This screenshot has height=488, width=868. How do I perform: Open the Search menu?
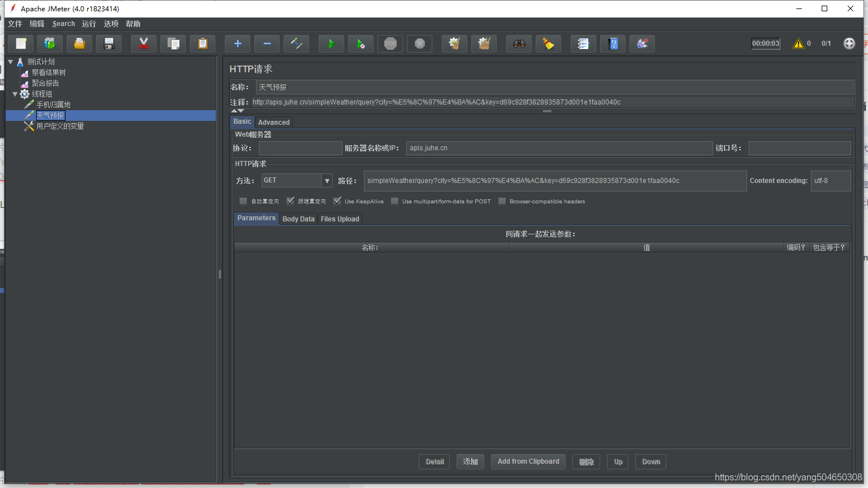coord(63,24)
